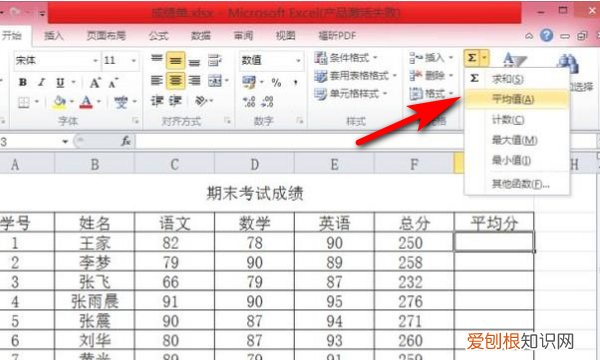Screen dimensions: 600x360
Task: Toggle wrap text icon
Action: click(x=215, y=60)
